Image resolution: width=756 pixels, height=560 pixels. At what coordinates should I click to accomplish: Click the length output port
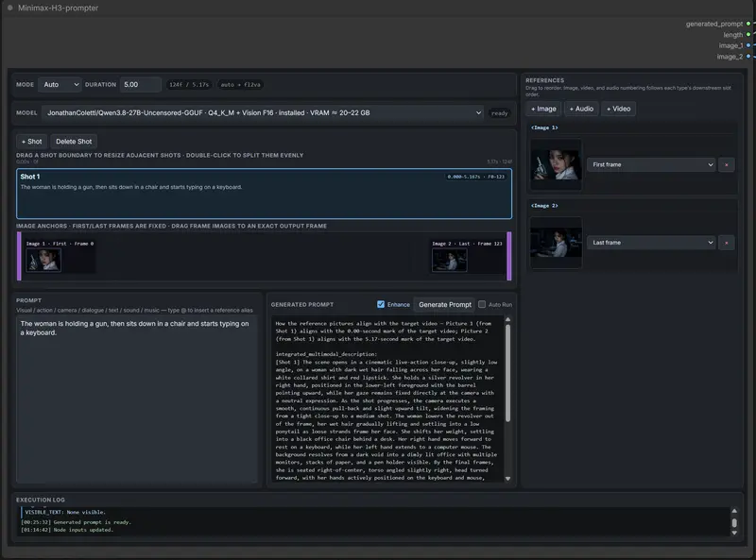point(748,35)
